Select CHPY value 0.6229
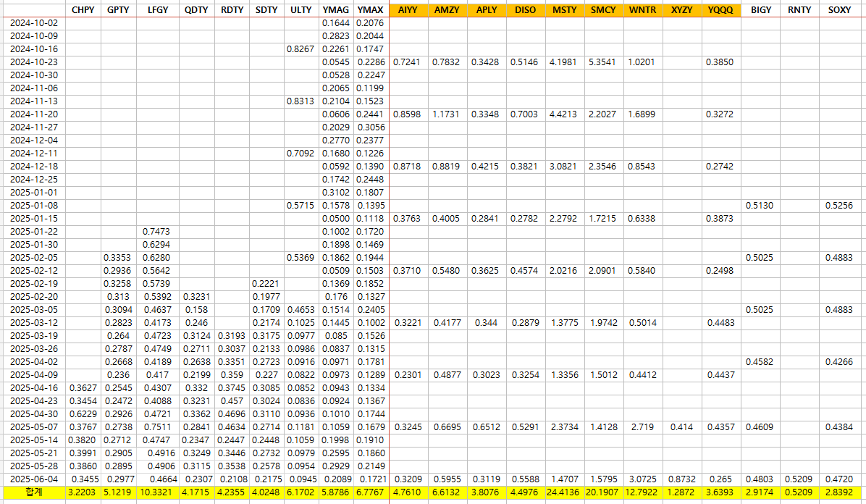The width and height of the screenshot is (866, 504). coord(83,414)
